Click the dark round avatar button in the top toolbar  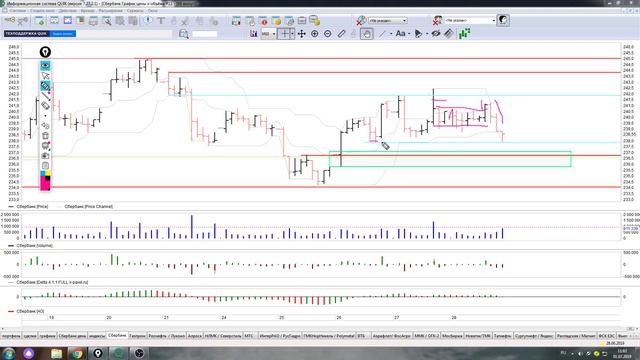[x=503, y=20]
